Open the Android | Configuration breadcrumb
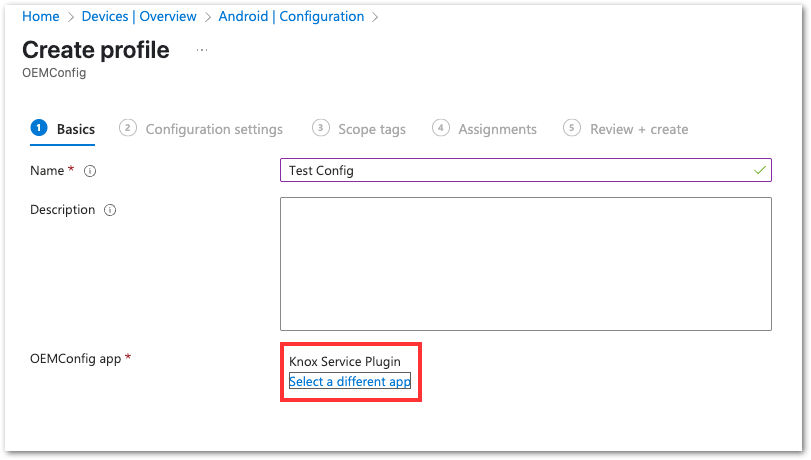 291,17
